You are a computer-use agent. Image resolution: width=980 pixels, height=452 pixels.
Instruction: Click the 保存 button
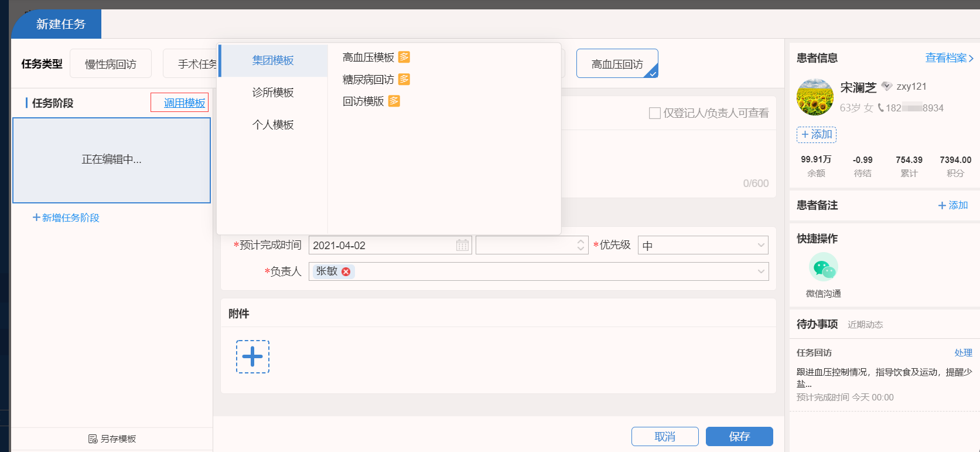coord(739,436)
